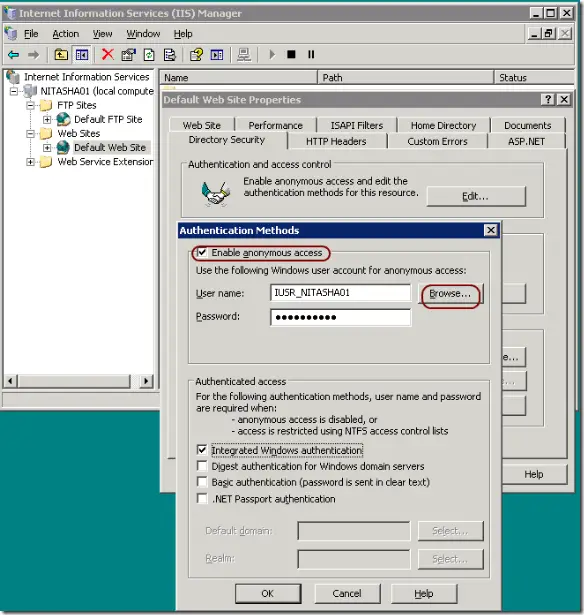Expand the Default Web Site node

(47, 148)
